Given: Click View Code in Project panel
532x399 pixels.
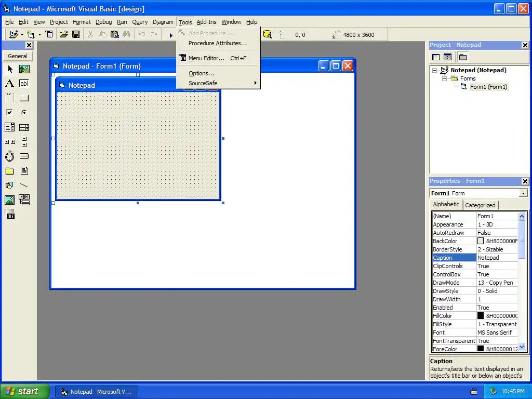Looking at the screenshot, I should pyautogui.click(x=436, y=57).
